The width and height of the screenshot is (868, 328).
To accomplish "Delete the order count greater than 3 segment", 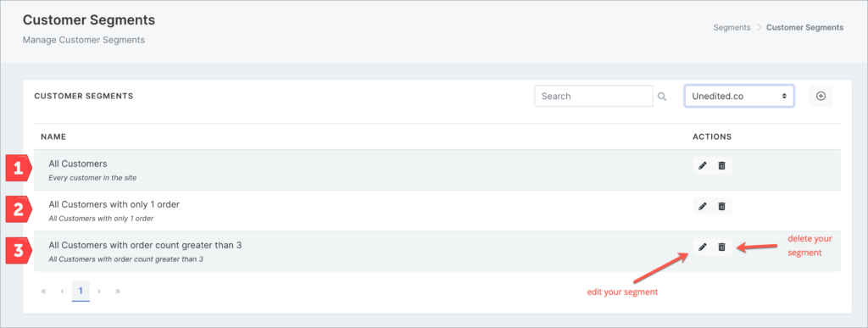I will (x=722, y=247).
